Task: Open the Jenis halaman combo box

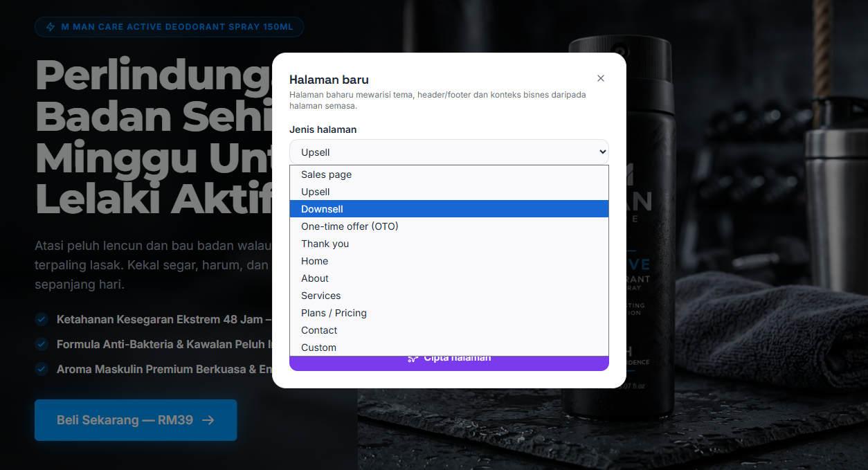Action: pyautogui.click(x=449, y=152)
